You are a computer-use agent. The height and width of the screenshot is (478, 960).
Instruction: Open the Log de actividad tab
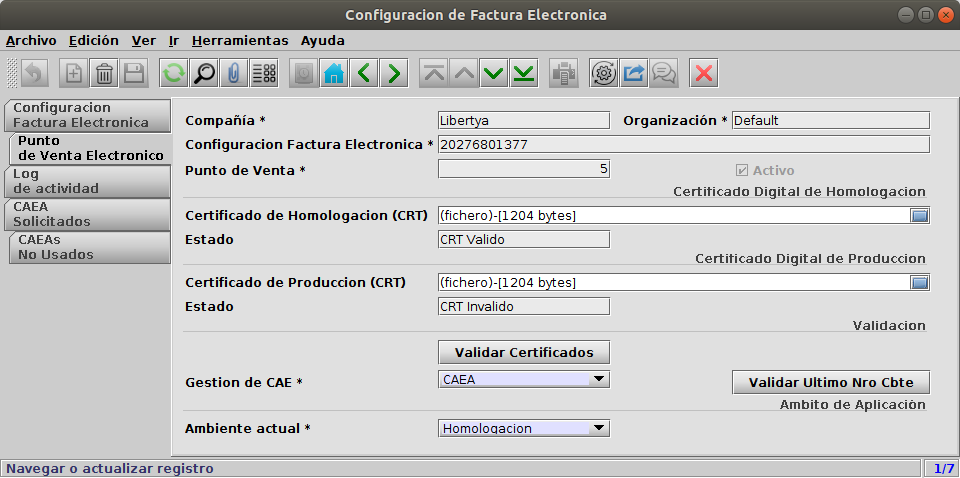click(x=87, y=181)
